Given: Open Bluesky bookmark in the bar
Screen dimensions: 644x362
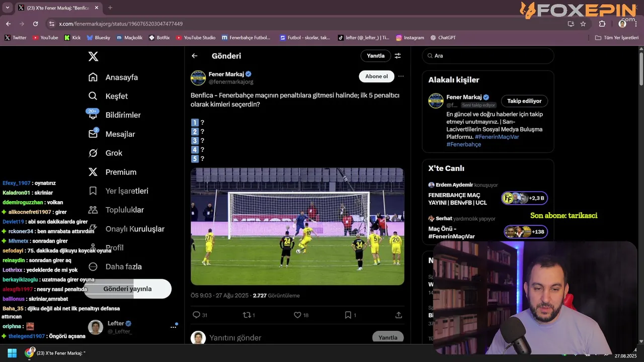Looking at the screenshot, I should (x=99, y=38).
